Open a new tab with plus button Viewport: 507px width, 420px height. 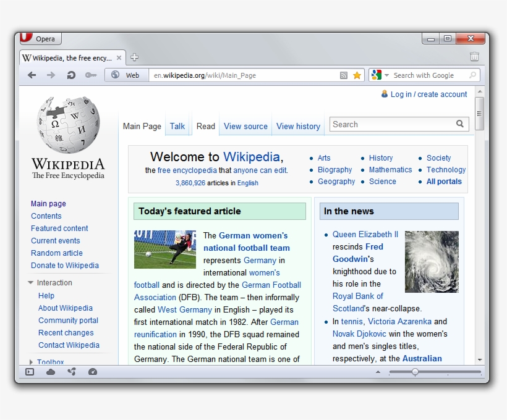[x=134, y=57]
